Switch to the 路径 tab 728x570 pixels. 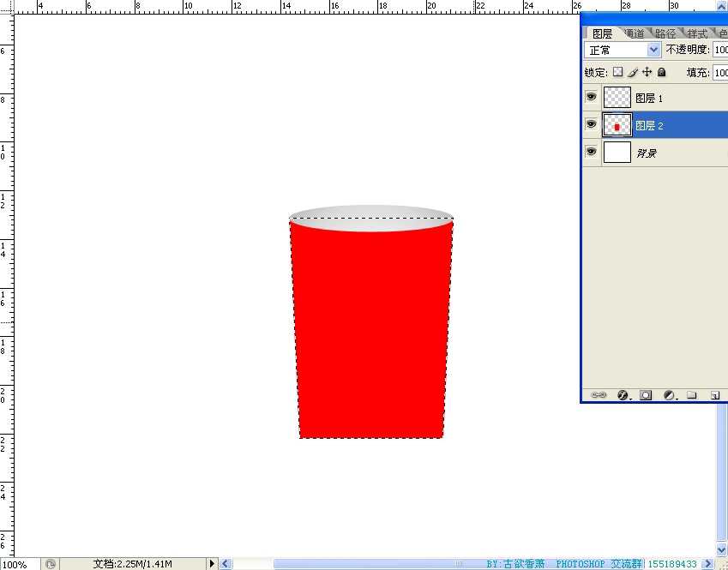click(x=665, y=34)
